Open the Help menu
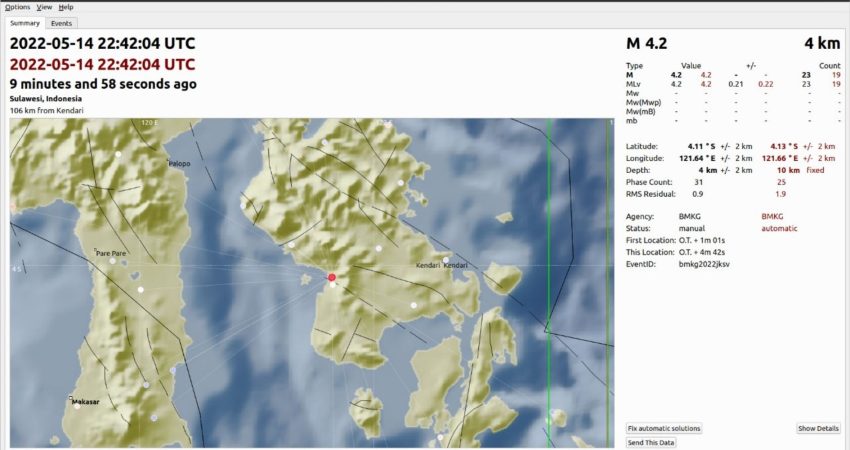Image resolution: width=850 pixels, height=450 pixels. pos(66,7)
